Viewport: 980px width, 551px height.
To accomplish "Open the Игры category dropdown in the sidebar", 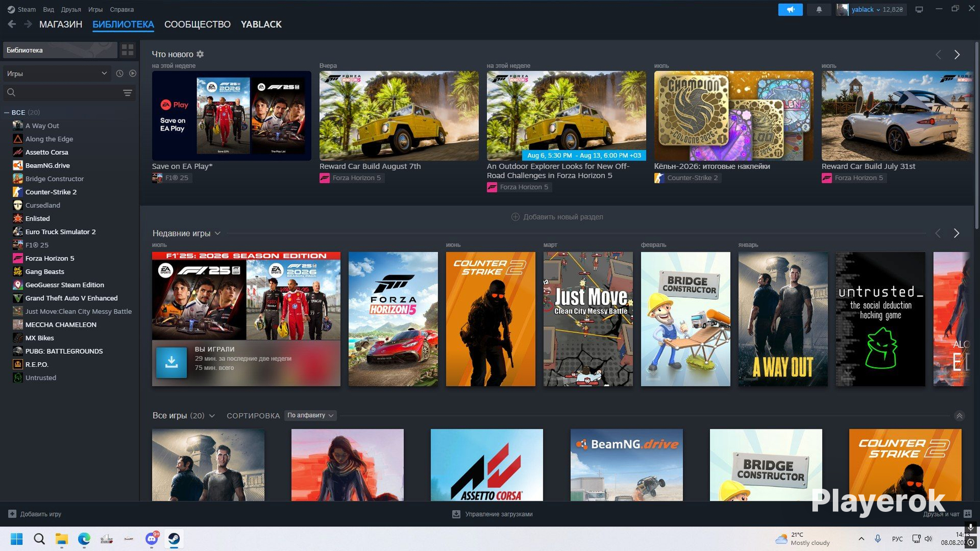I will coord(57,73).
